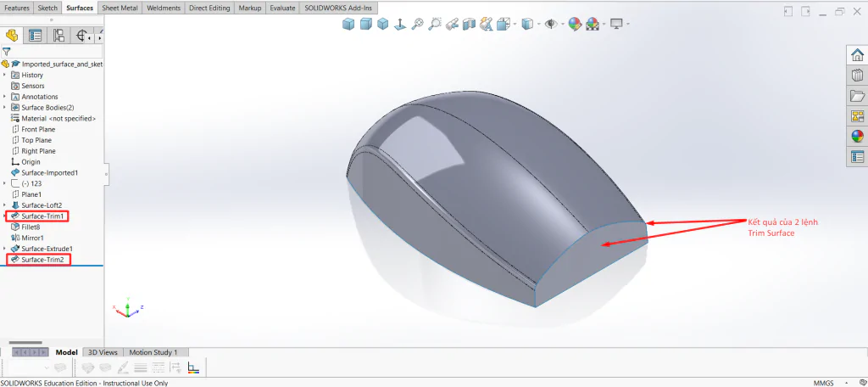Open the 3D Views bottom tab
Viewport: 868px width, 387px height.
coord(103,352)
